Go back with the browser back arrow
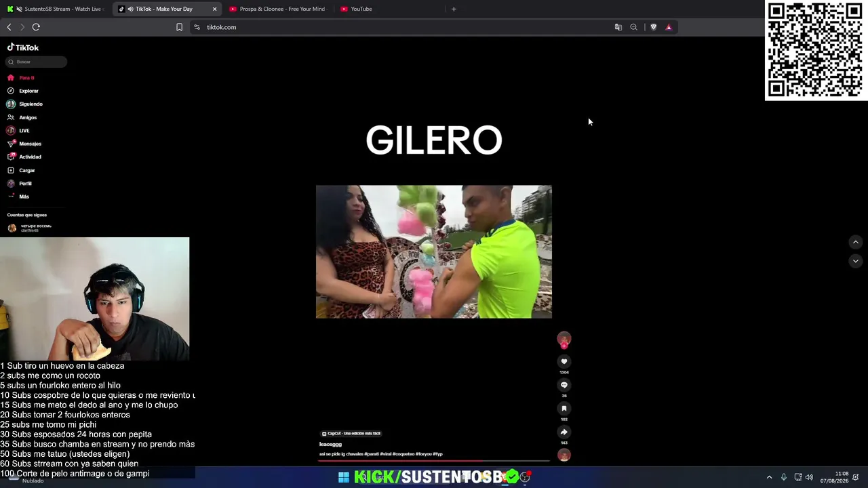Image resolution: width=868 pixels, height=488 pixels. 9,27
